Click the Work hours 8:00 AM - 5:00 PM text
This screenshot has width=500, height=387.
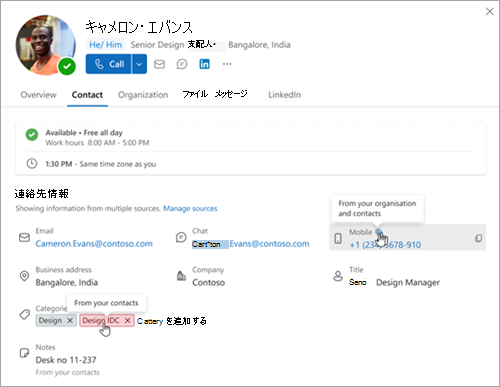tap(97, 143)
